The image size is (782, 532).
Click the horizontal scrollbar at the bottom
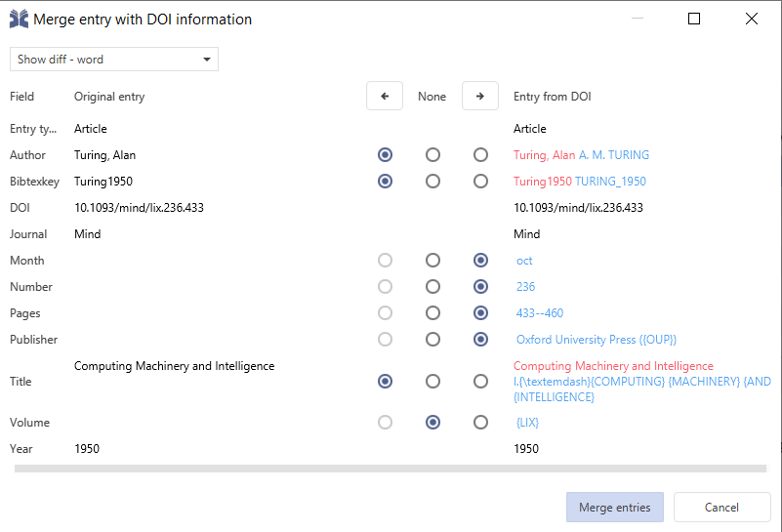(x=391, y=470)
